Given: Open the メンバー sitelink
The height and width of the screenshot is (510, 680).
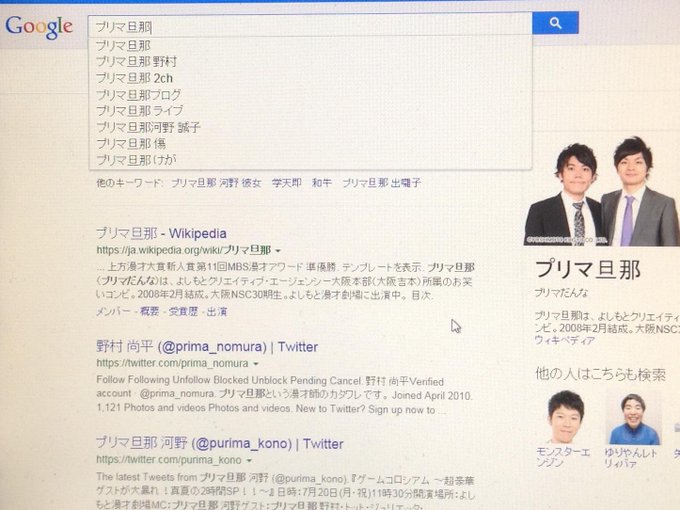Looking at the screenshot, I should pos(113,311).
